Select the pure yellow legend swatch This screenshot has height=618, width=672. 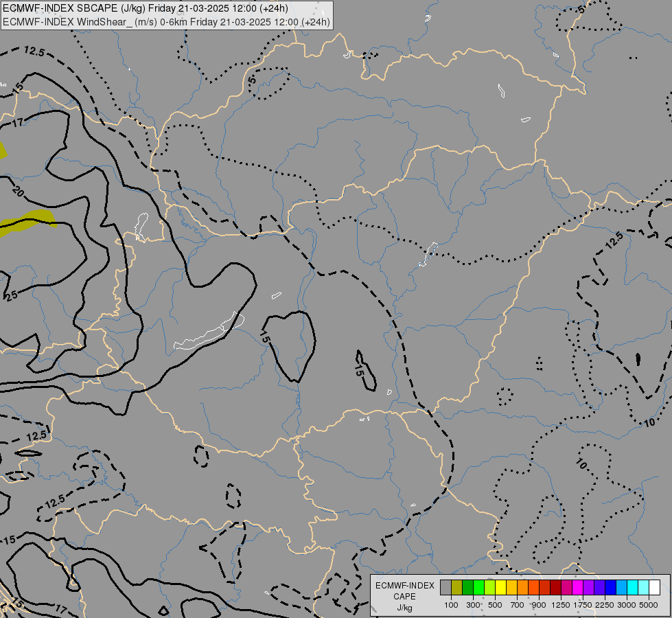pos(500,587)
